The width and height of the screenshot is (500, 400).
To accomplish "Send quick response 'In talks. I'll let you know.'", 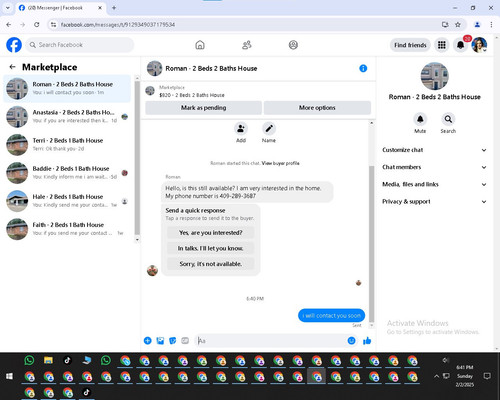I will (211, 248).
